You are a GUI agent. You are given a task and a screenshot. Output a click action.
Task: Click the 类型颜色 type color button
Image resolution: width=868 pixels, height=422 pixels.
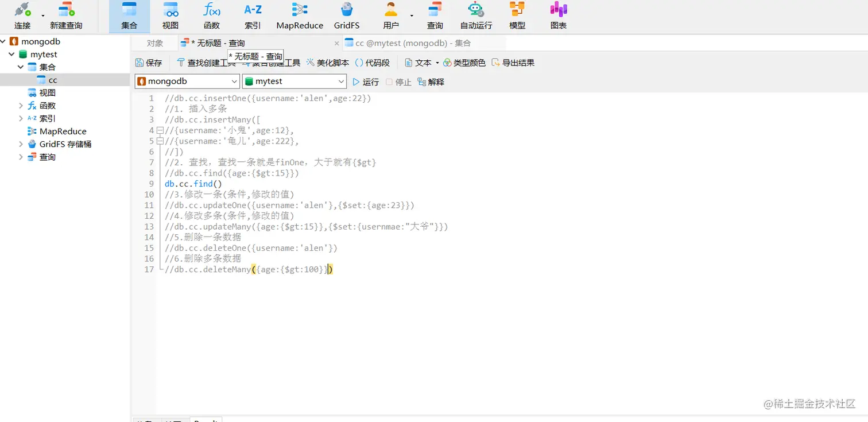[x=464, y=63]
